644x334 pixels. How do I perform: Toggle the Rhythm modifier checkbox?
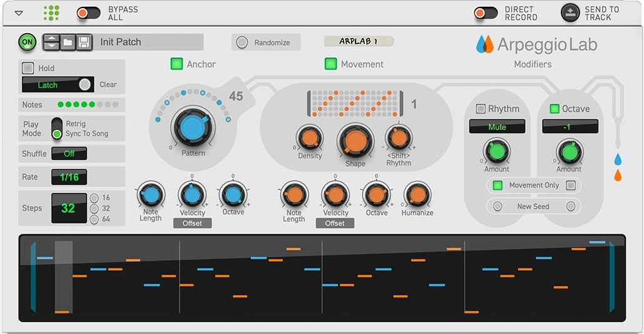[x=481, y=109]
